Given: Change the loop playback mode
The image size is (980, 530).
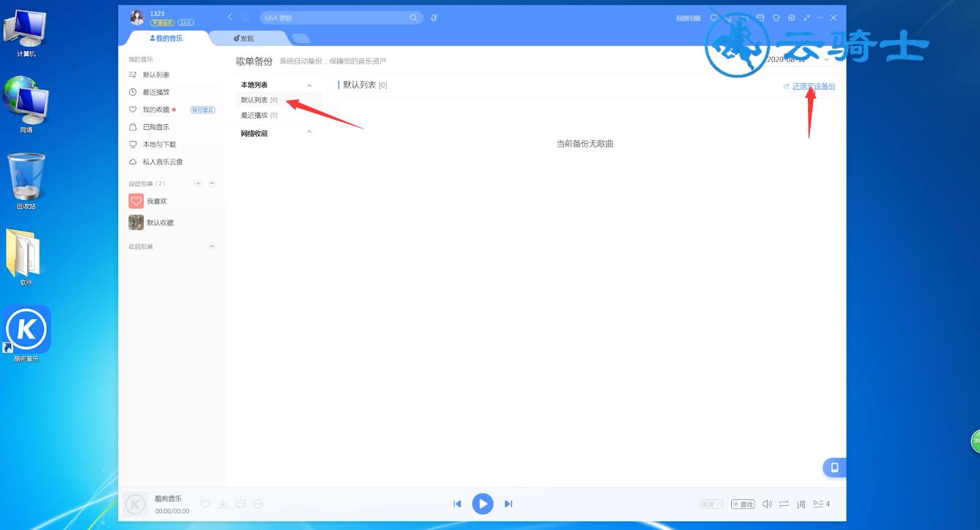Looking at the screenshot, I should (x=784, y=504).
